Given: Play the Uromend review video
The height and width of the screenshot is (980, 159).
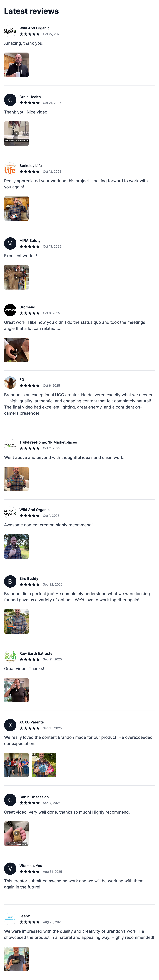Looking at the screenshot, I should coord(16,350).
